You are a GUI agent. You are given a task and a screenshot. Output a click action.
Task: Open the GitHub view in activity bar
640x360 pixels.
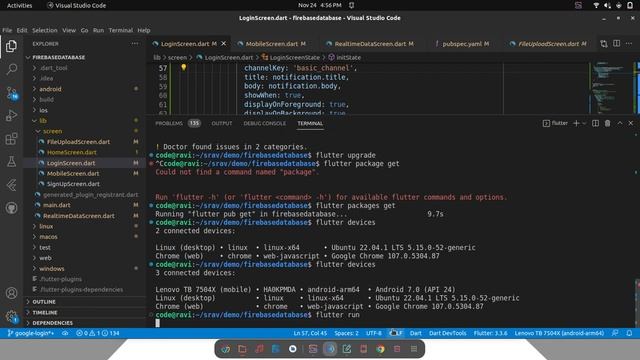point(11,208)
